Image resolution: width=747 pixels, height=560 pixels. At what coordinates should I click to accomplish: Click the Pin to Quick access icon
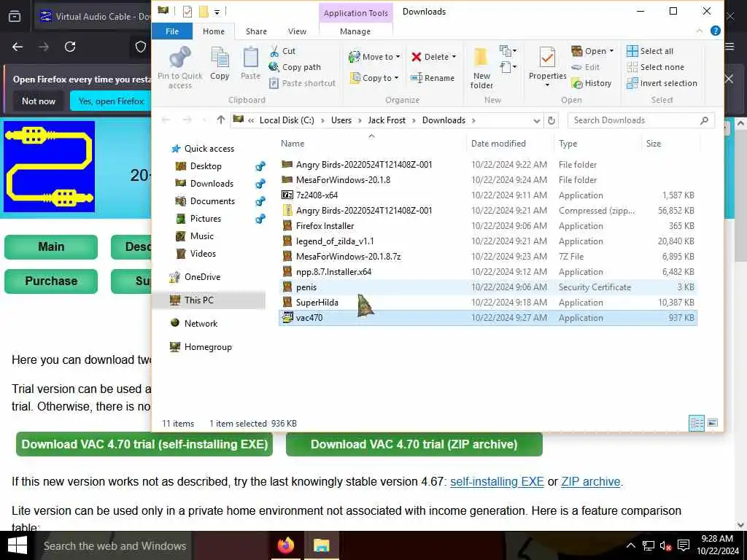pyautogui.click(x=180, y=67)
